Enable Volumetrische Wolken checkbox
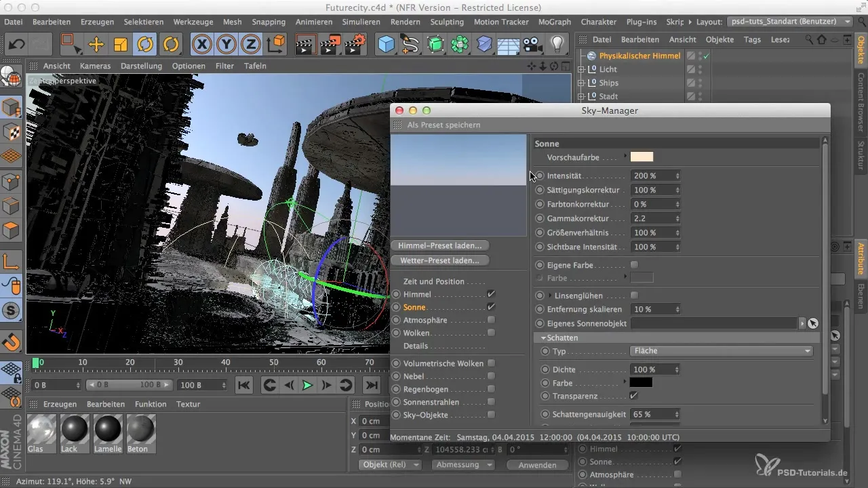The height and width of the screenshot is (488, 868). coord(491,363)
